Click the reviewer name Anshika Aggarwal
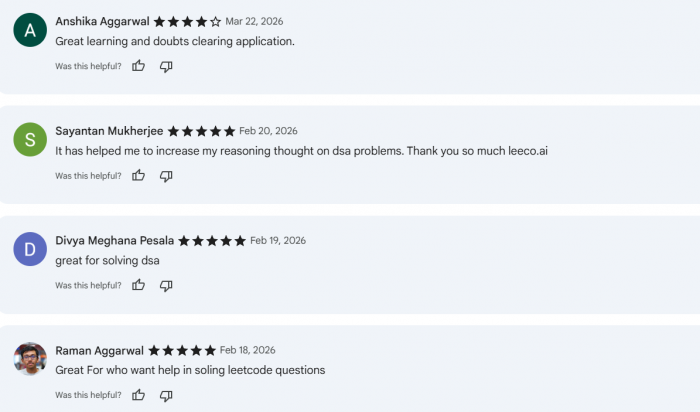The width and height of the screenshot is (700, 412). (x=102, y=21)
